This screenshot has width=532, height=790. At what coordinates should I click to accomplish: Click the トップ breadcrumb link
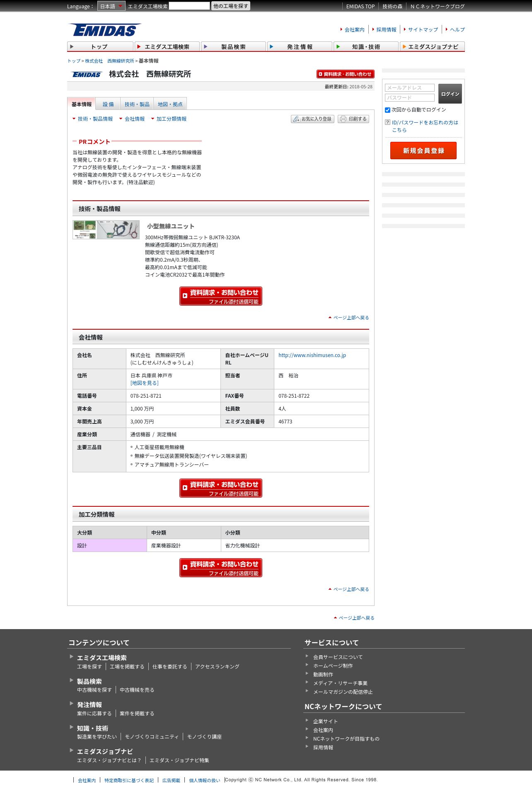[74, 61]
